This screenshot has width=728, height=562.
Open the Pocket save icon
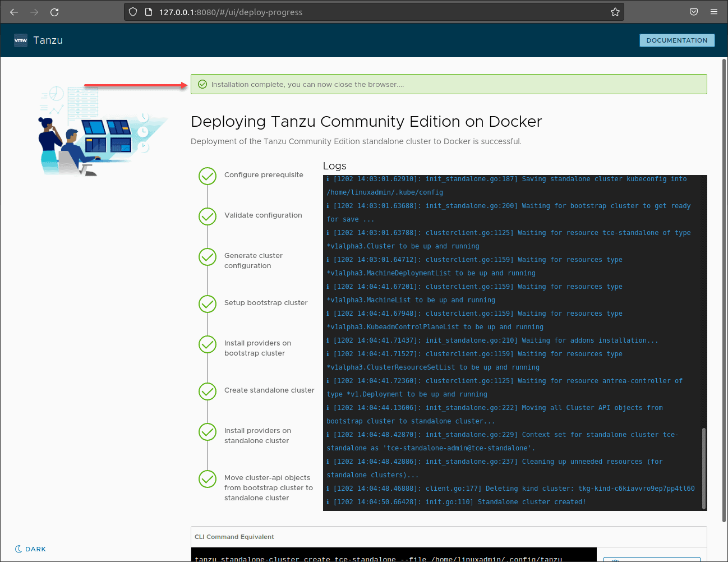(694, 12)
